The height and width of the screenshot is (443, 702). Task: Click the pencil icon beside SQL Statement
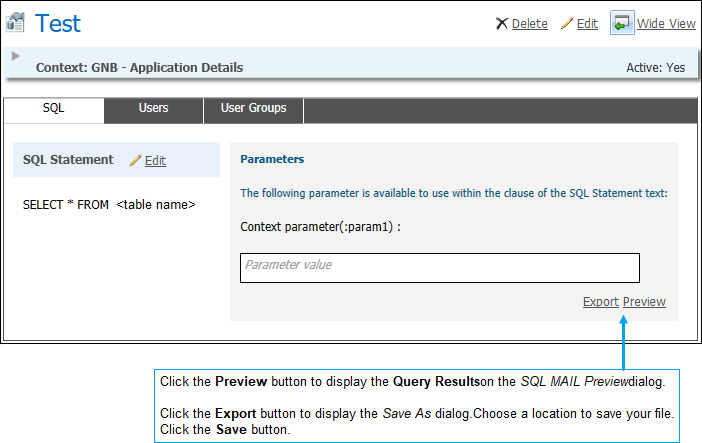coord(136,160)
